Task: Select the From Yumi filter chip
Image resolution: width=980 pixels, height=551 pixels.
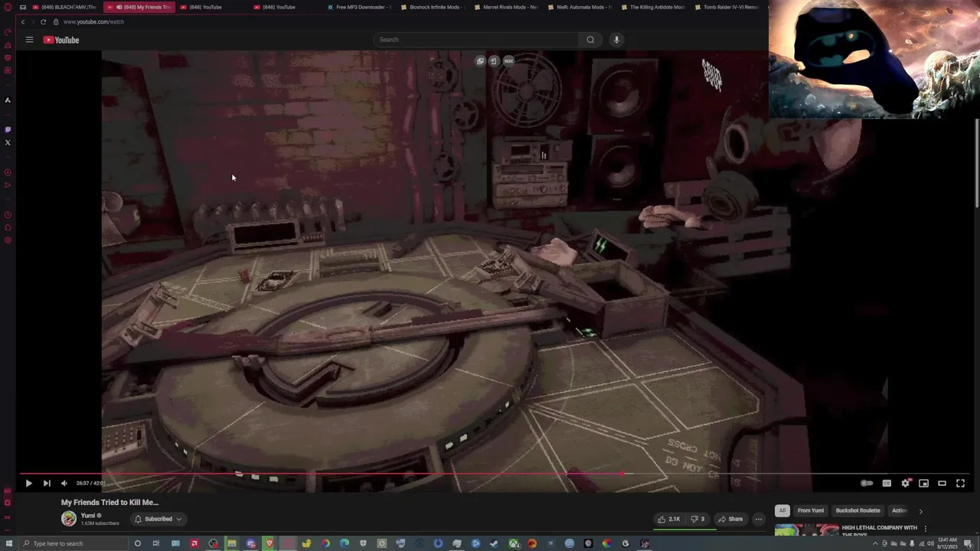Action: [x=811, y=510]
